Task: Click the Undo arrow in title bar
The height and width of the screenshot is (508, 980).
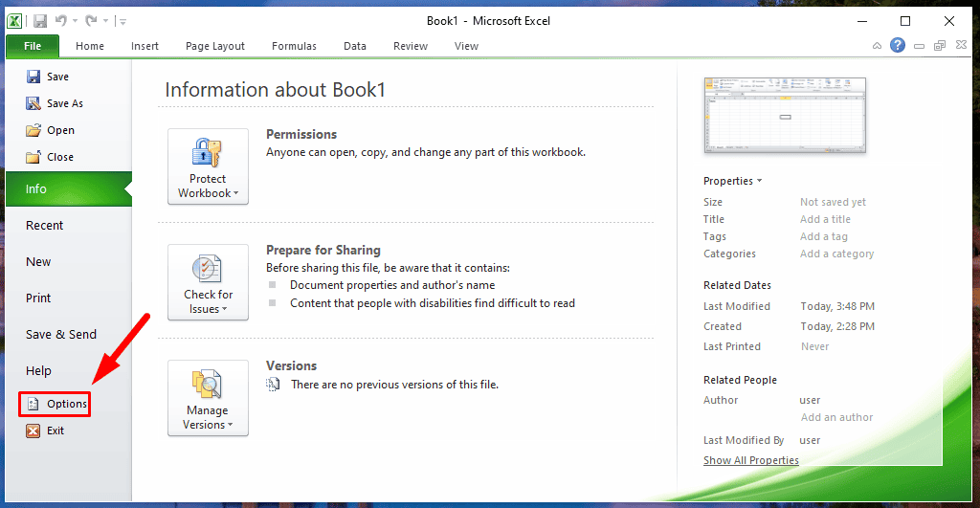Action: coord(61,20)
